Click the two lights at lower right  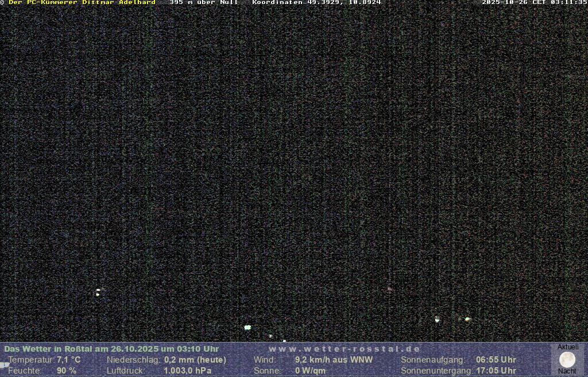452,319
